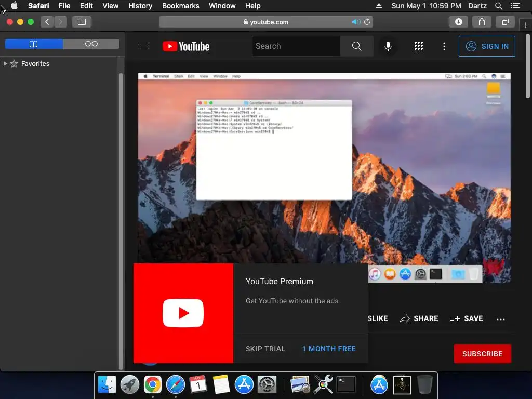Open Calendar from the Dock
The width and height of the screenshot is (532, 399).
[198, 385]
